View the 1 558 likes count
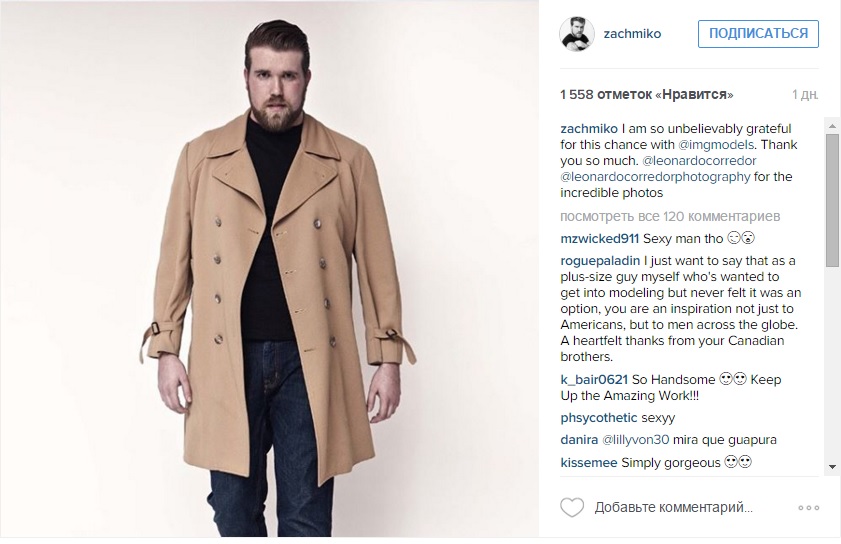 coord(646,95)
